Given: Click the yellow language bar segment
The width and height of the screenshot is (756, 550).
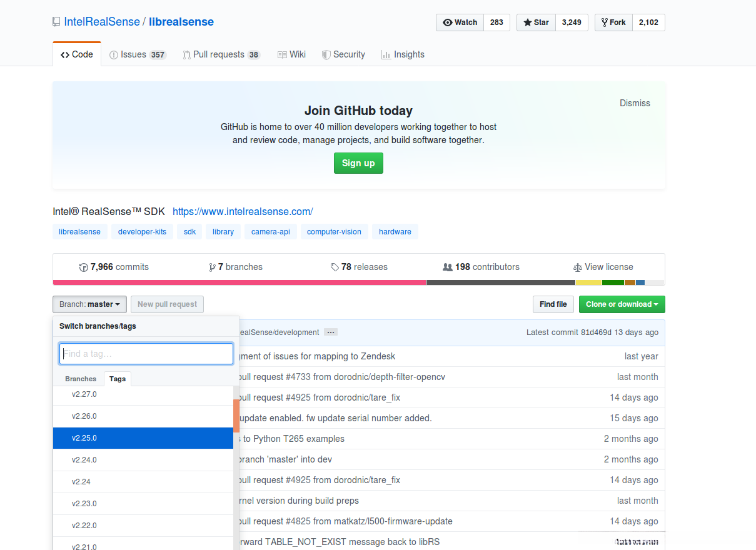Looking at the screenshot, I should pos(588,282).
